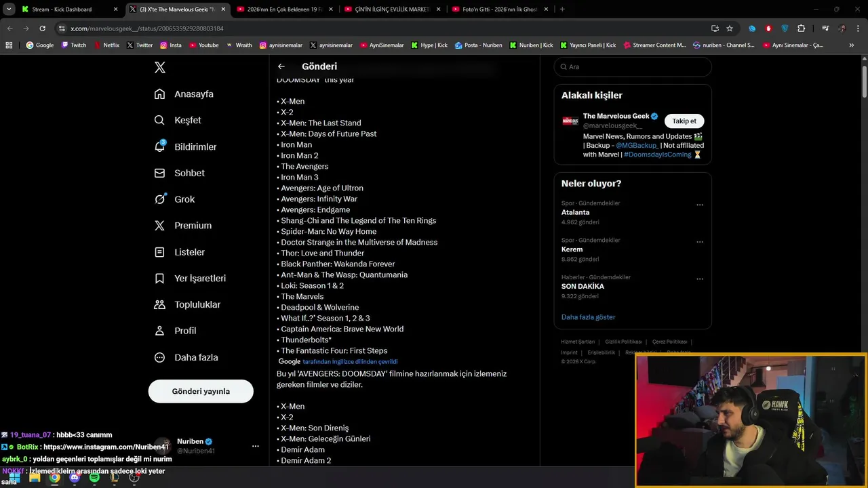Open File Explorer from the taskbar
The width and height of the screenshot is (868, 488).
pos(35,477)
